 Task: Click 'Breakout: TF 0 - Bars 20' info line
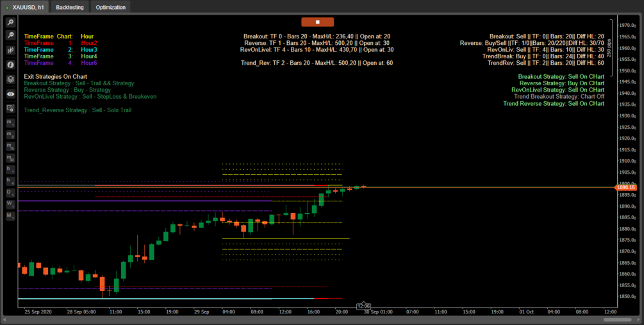317,36
